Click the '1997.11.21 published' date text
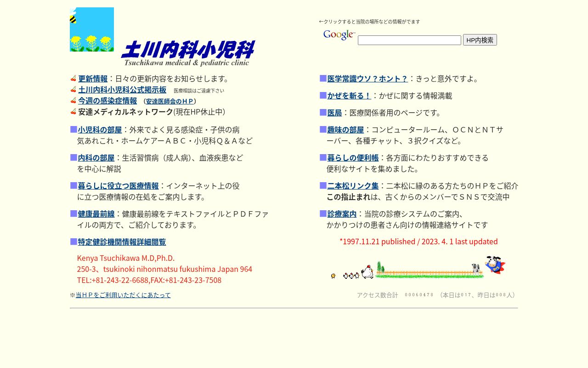Viewport: 588px width, 368px height. tap(377, 241)
